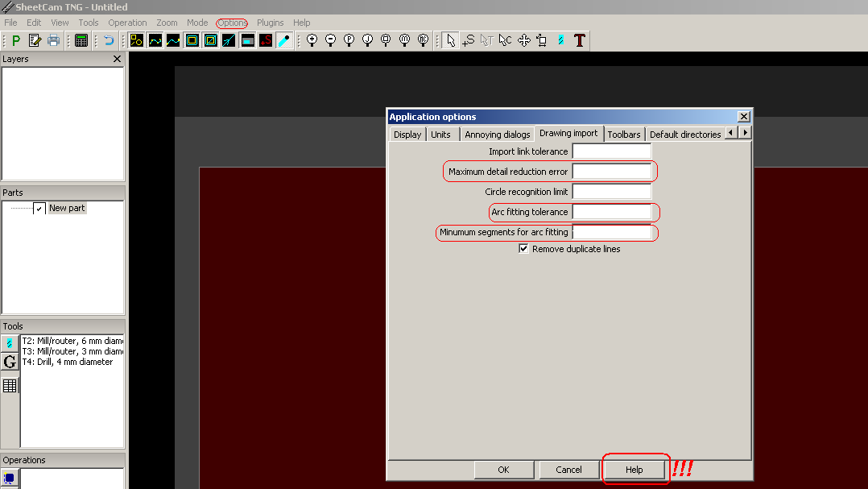868x489 pixels.
Task: Open the Operation menu
Action: 127,23
